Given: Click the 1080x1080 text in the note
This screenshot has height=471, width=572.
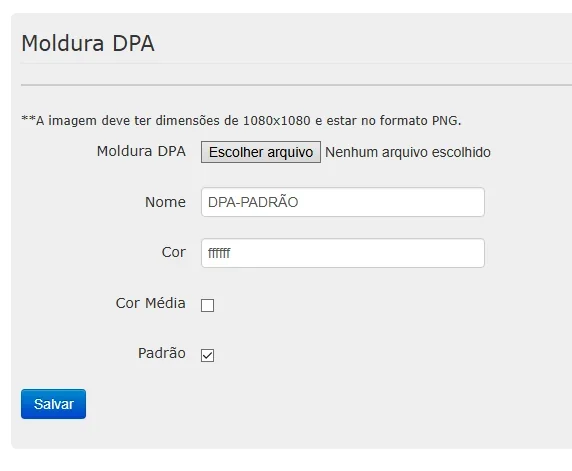Looking at the screenshot, I should [277, 120].
